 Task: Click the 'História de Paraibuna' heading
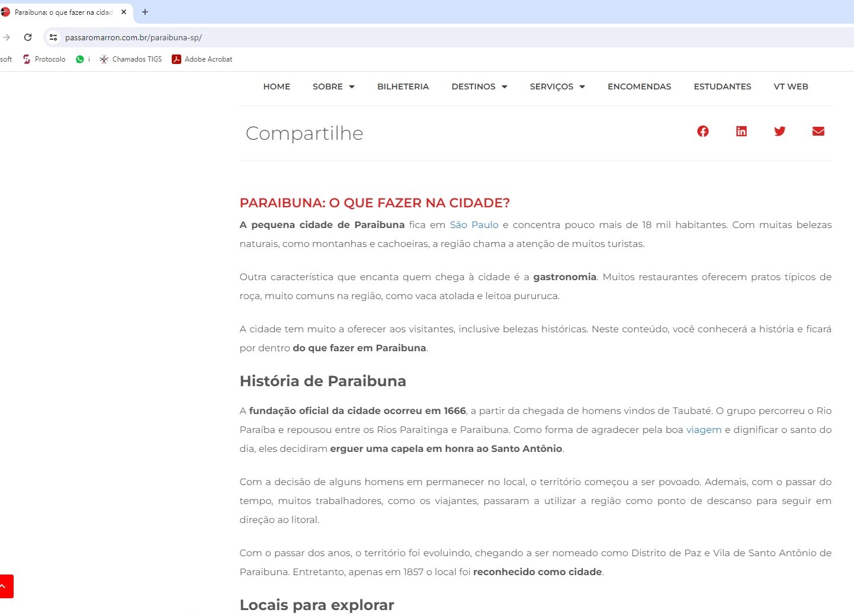click(x=323, y=381)
